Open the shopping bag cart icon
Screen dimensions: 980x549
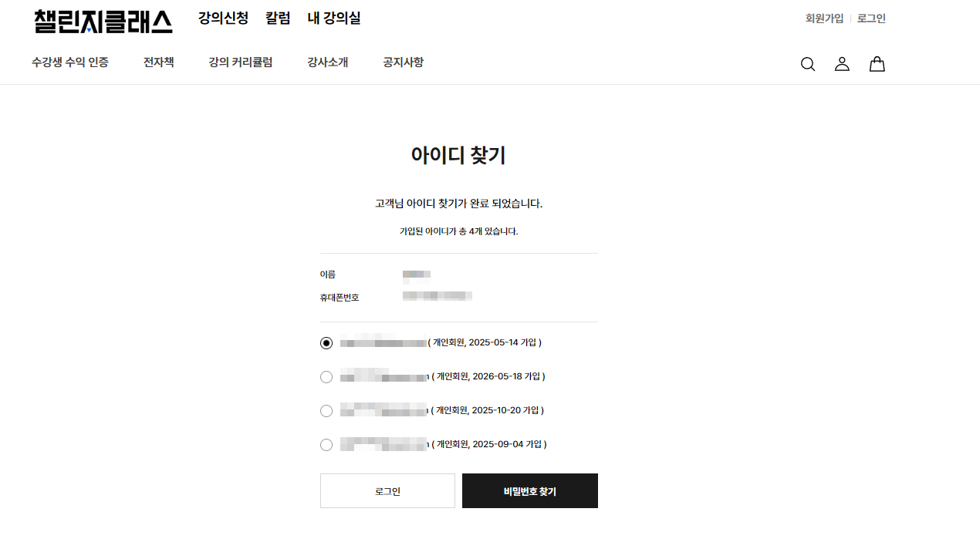pyautogui.click(x=877, y=64)
